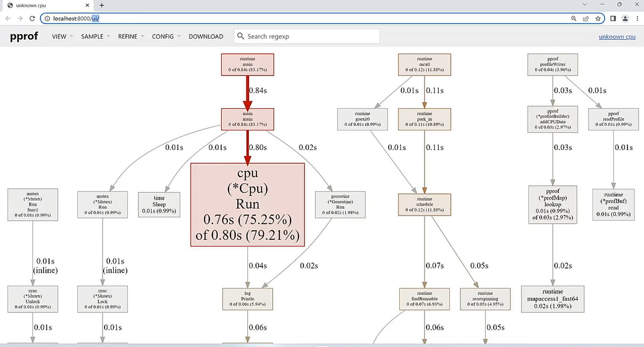Reload the page with the refresh icon
This screenshot has height=347, width=644.
(x=32, y=18)
